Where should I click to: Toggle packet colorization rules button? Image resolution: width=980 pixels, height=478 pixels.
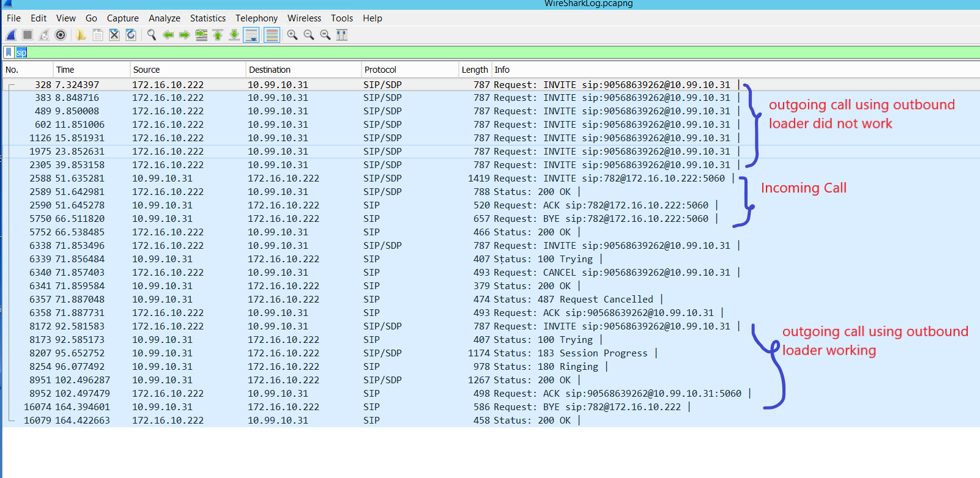[272, 35]
